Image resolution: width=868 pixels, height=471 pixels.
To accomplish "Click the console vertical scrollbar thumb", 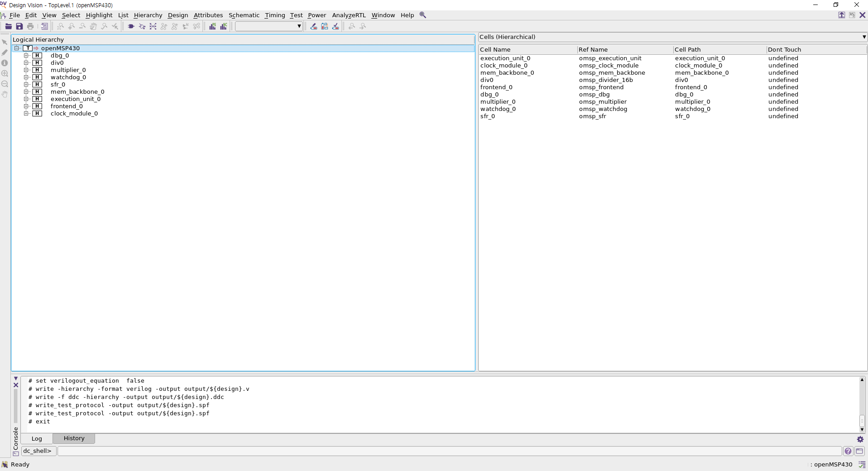I will click(862, 421).
